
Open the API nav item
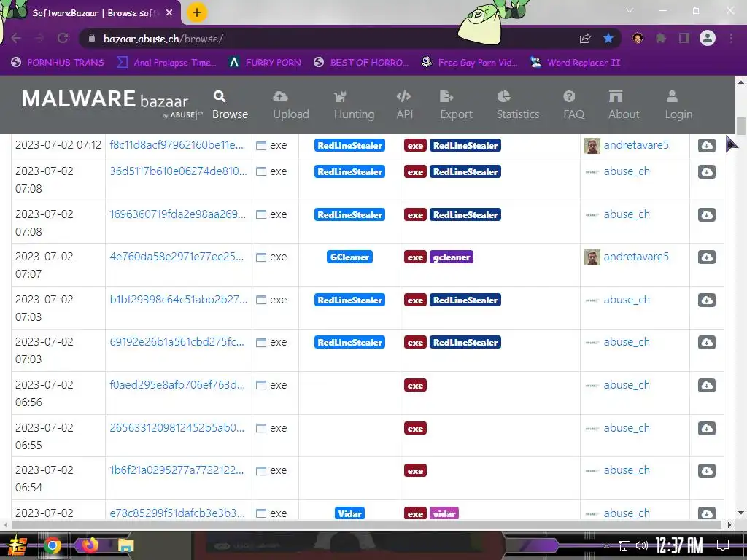[404, 105]
